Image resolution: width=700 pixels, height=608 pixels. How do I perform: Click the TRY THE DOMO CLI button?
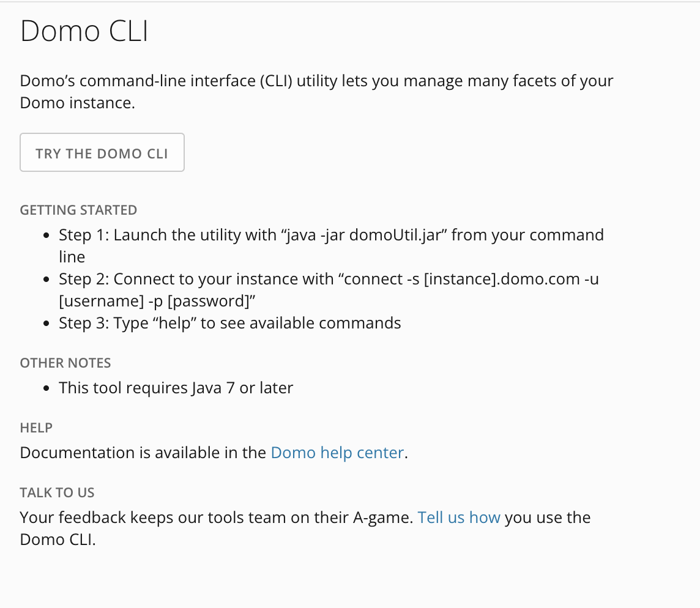click(x=102, y=152)
